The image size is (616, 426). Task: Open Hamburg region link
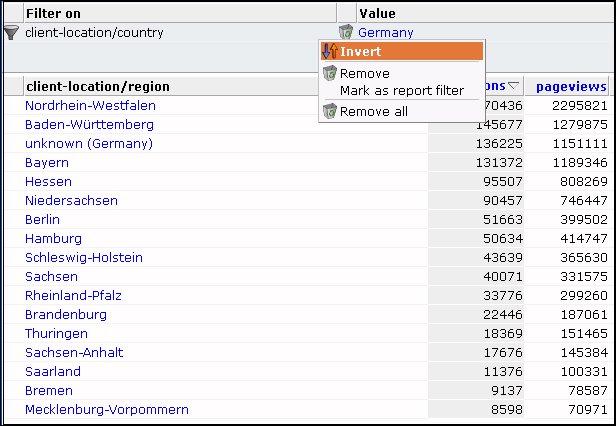(53, 239)
